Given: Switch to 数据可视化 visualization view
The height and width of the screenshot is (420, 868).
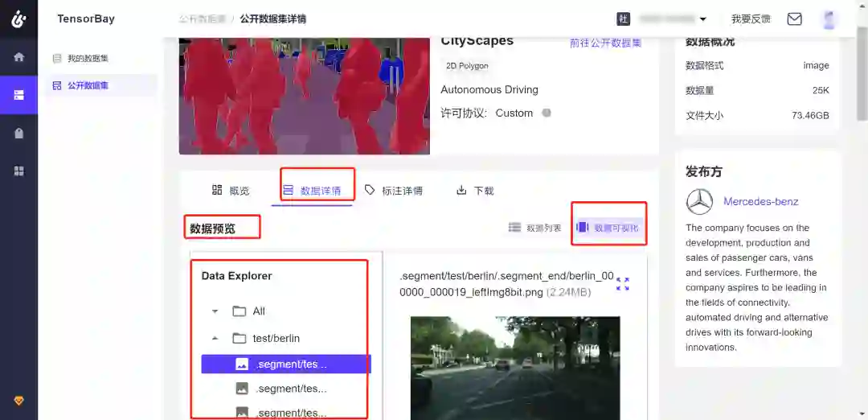Looking at the screenshot, I should pyautogui.click(x=608, y=228).
